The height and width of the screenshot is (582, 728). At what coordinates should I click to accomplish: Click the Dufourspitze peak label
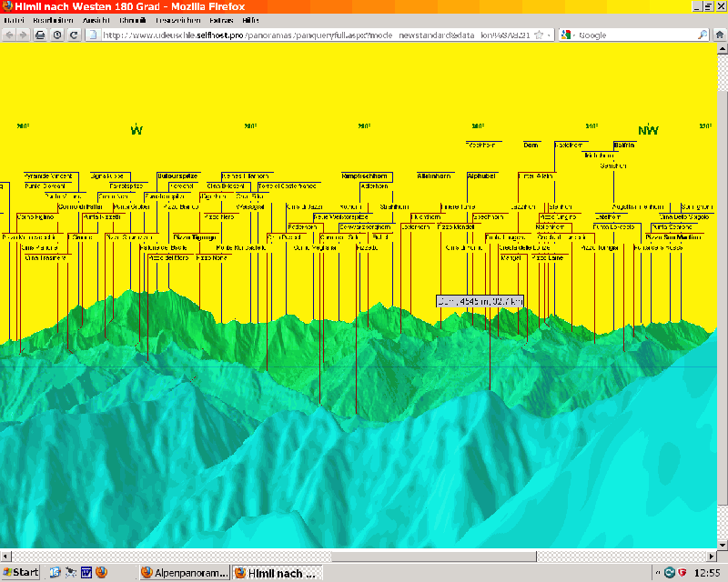[x=177, y=176]
